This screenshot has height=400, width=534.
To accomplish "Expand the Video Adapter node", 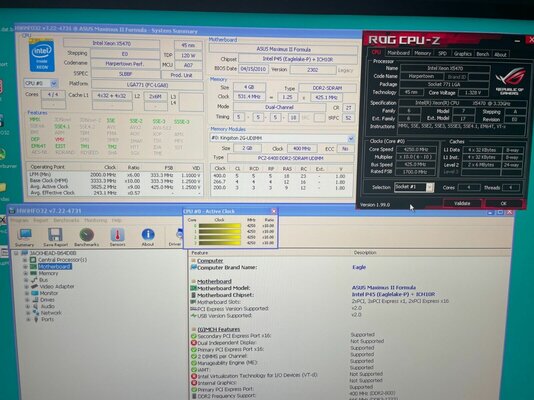I will click(x=26, y=287).
